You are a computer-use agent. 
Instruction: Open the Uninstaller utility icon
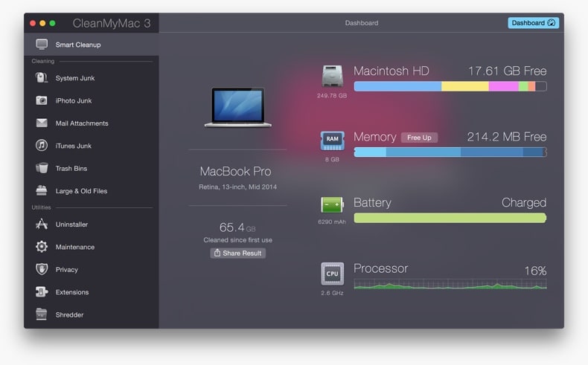click(42, 225)
